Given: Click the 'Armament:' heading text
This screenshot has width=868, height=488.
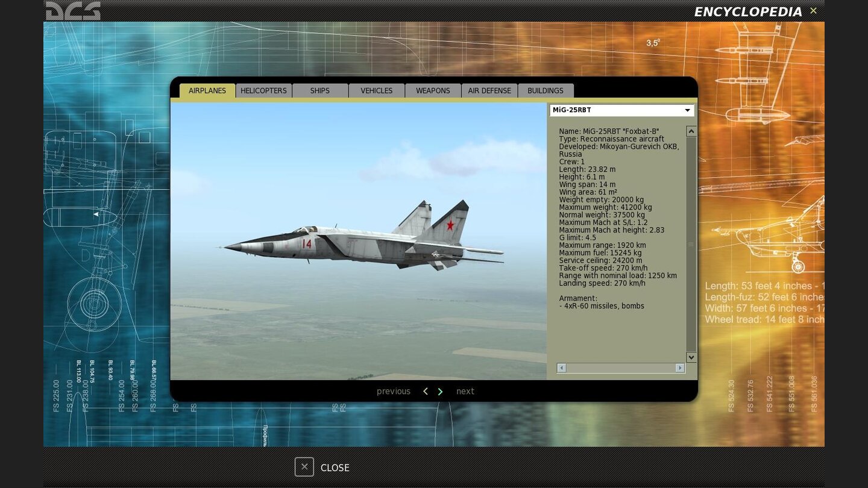Looking at the screenshot, I should pyautogui.click(x=578, y=298).
